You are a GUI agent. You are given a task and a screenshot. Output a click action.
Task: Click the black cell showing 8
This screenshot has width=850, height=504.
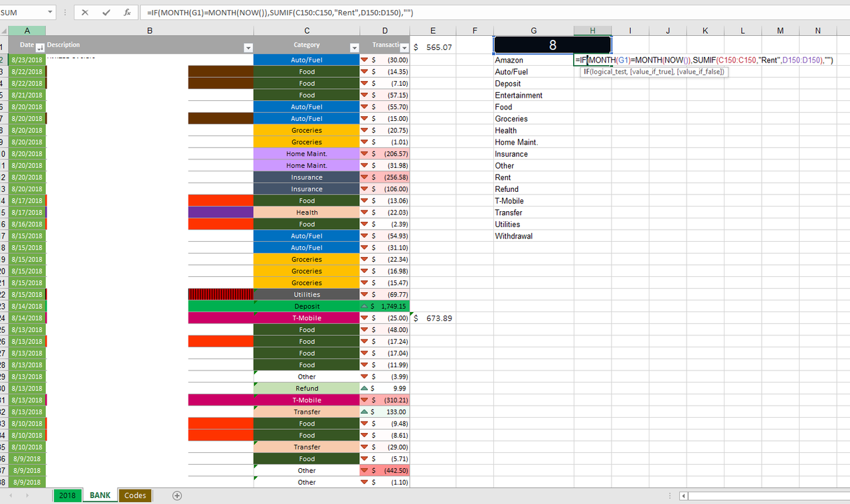pyautogui.click(x=552, y=45)
